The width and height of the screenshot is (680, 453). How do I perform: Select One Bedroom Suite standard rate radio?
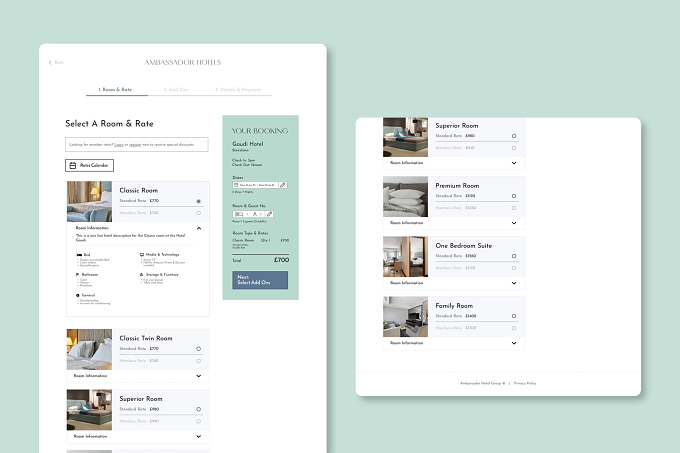[x=514, y=256]
